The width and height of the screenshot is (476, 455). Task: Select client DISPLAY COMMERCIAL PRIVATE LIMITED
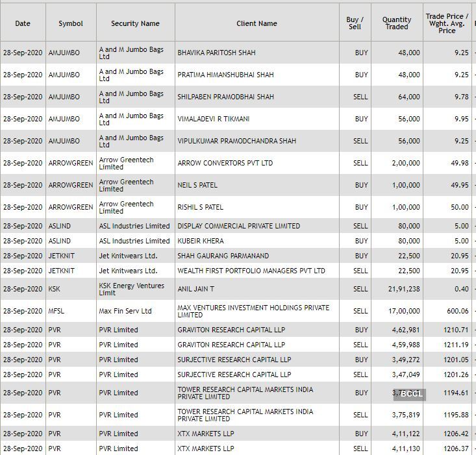click(x=238, y=226)
